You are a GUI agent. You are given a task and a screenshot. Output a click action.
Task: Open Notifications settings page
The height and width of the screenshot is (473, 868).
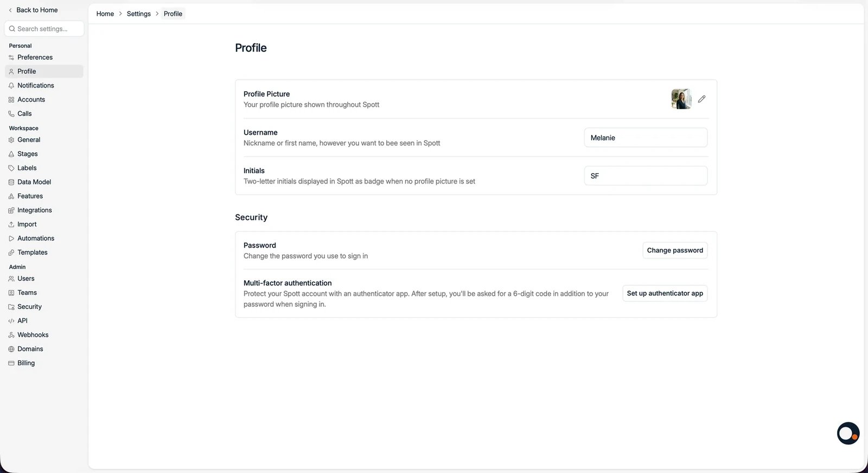click(44, 86)
